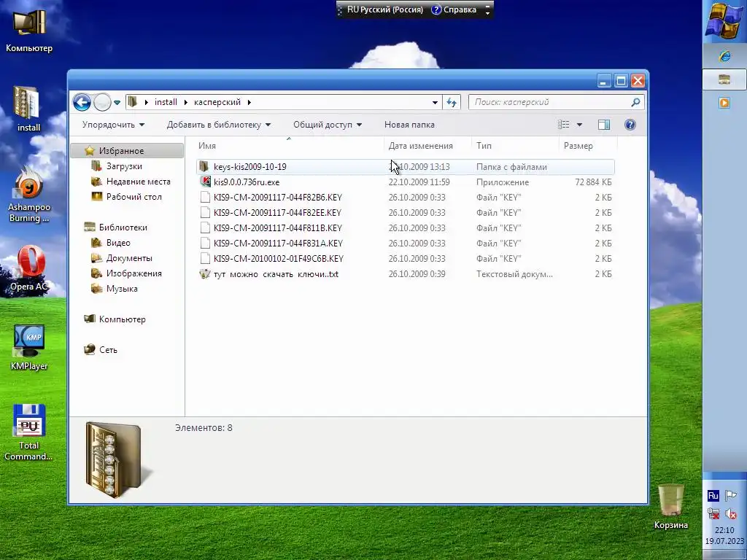Click the muted volume tray icon

(731, 513)
